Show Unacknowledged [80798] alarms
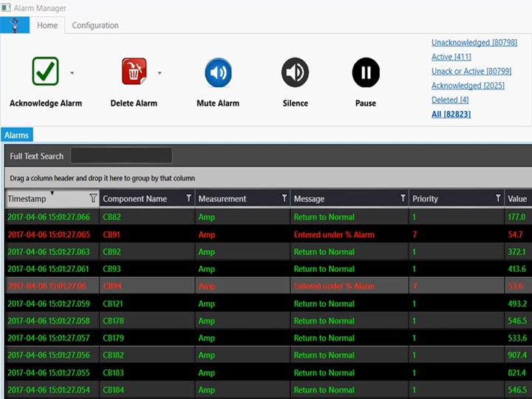Viewport: 532px width, 399px height. click(x=474, y=43)
